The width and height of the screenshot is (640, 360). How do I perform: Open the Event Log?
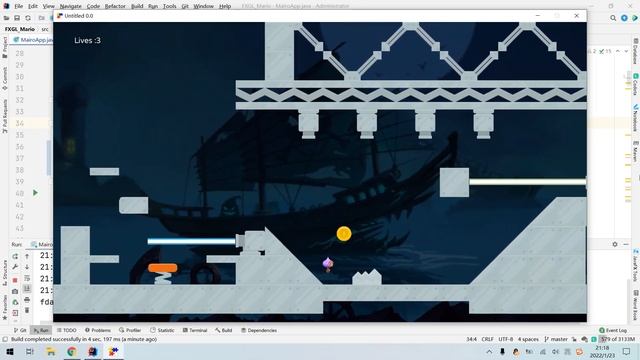pyautogui.click(x=613, y=330)
